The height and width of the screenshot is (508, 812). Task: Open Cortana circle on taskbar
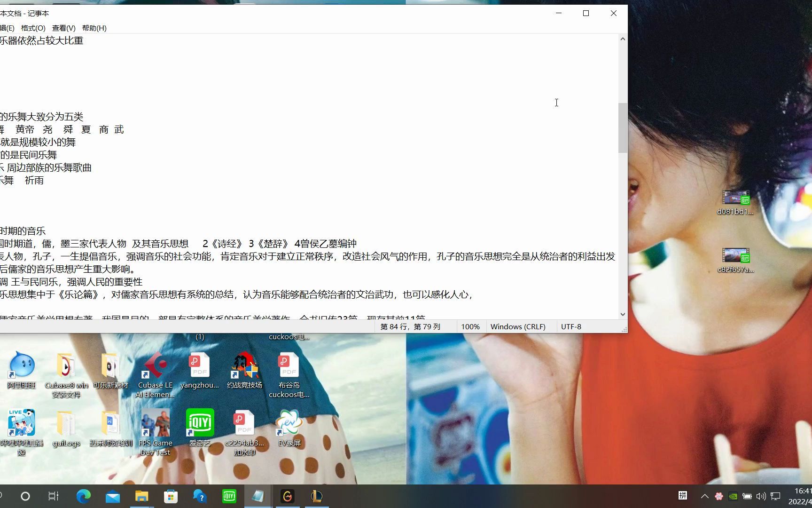coord(25,496)
